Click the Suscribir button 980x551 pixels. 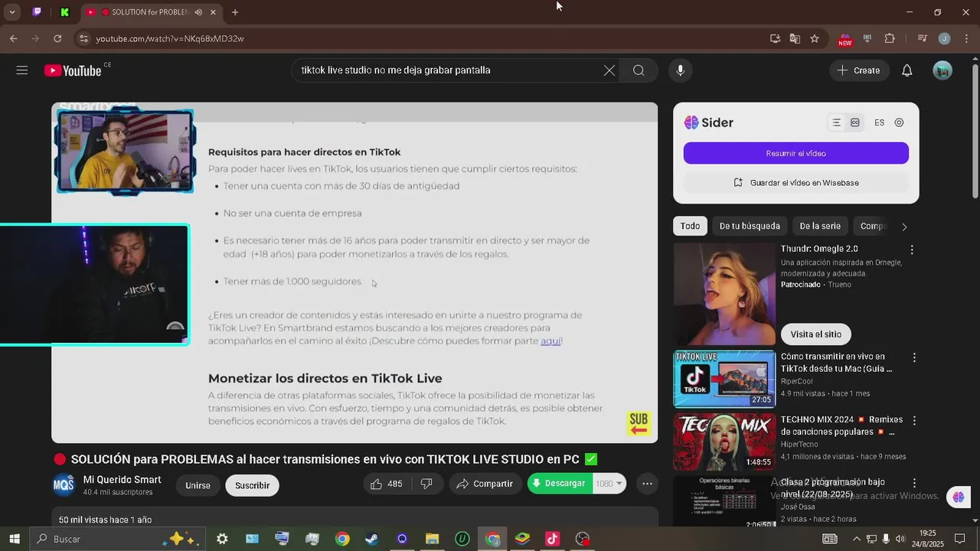[252, 485]
